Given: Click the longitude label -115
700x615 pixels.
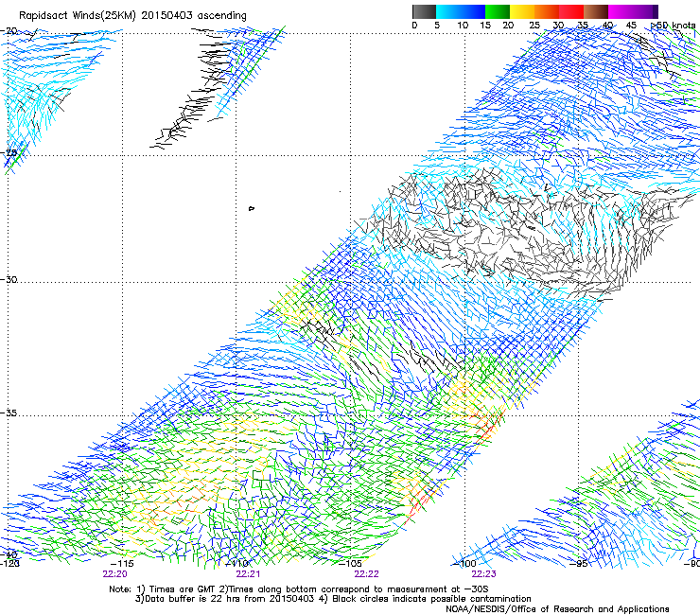Looking at the screenshot, I should click(x=122, y=564).
